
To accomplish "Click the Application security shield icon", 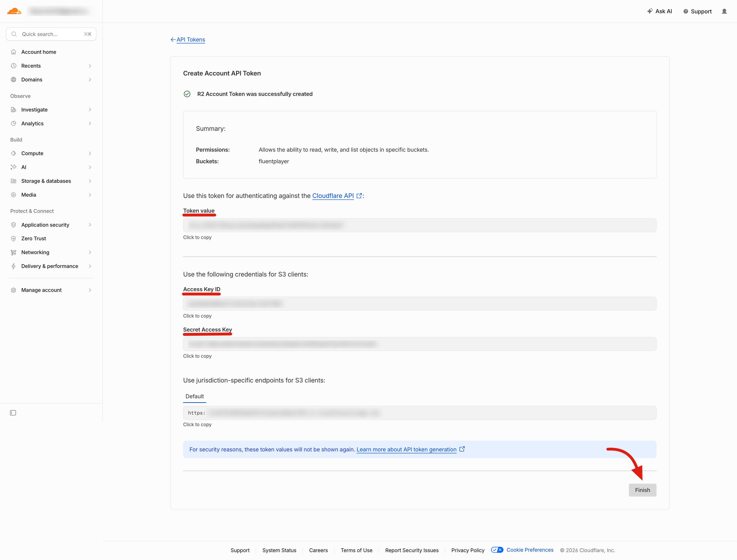I will pos(13,225).
